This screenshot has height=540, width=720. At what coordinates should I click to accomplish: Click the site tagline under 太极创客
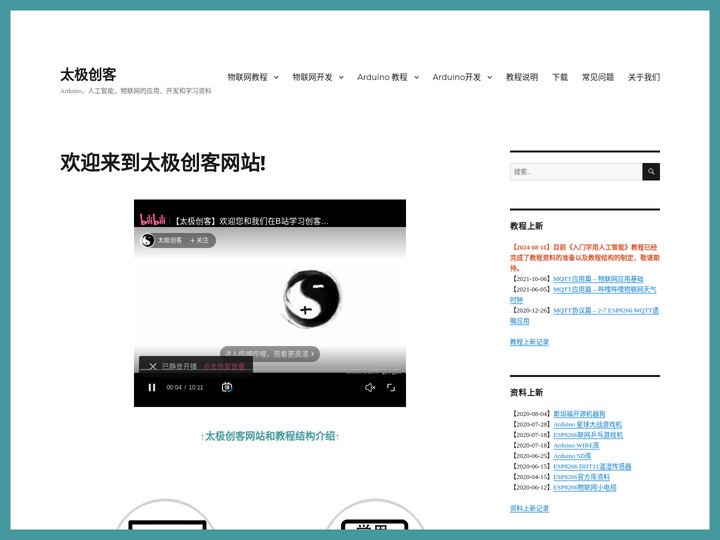coord(135,91)
